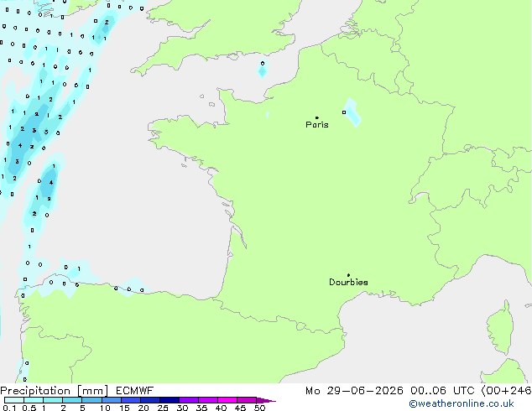Click the Dourbies city label
This screenshot has height=411, width=532.
pyautogui.click(x=348, y=282)
